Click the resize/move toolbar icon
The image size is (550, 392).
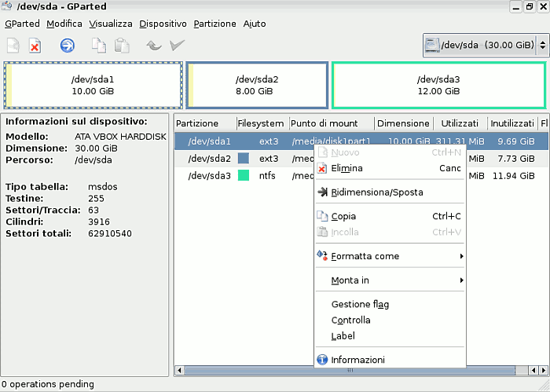[x=68, y=46]
